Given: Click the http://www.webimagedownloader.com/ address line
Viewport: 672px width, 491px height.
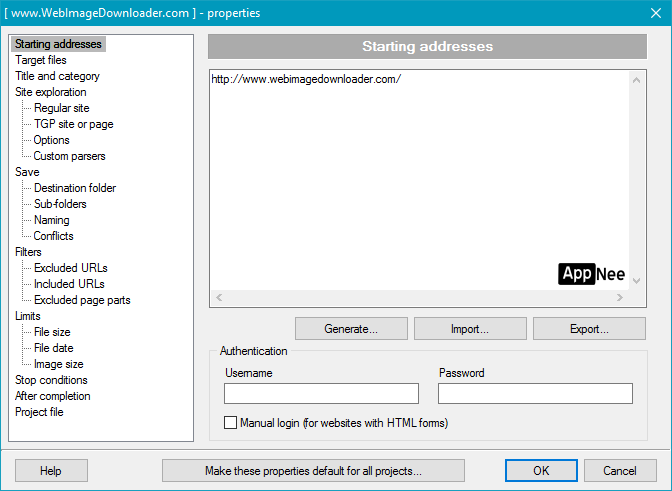Looking at the screenshot, I should pos(306,79).
